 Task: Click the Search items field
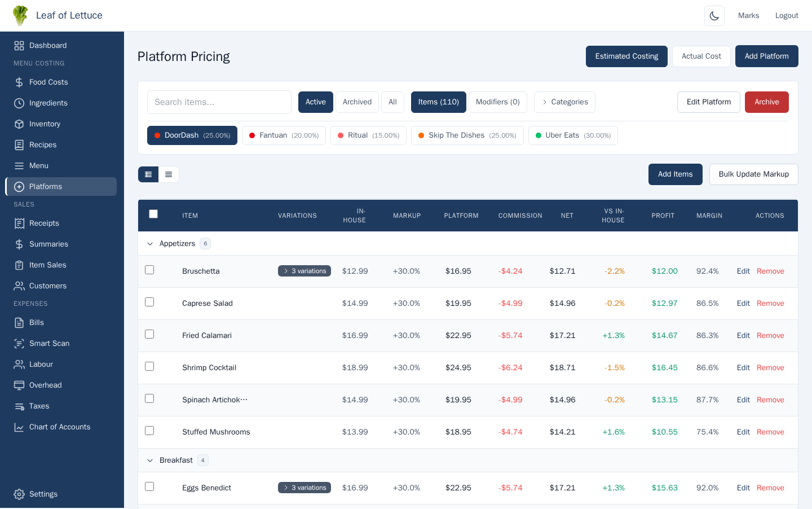click(x=219, y=102)
